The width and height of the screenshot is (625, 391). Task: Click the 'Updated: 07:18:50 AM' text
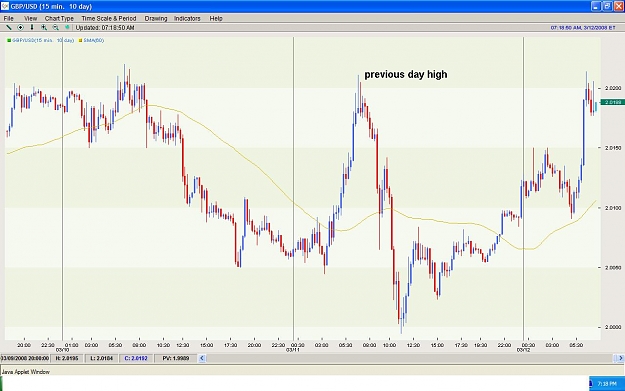105,28
